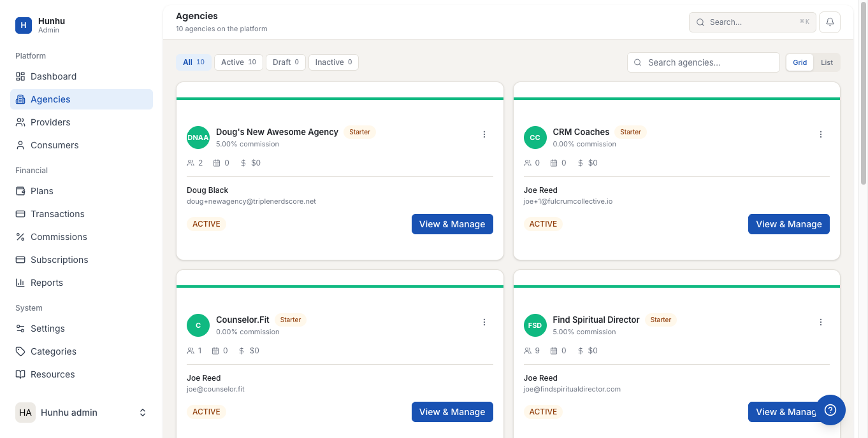This screenshot has width=868, height=438.
Task: Open more options for Doug's New Awesome Agency
Action: tap(484, 134)
